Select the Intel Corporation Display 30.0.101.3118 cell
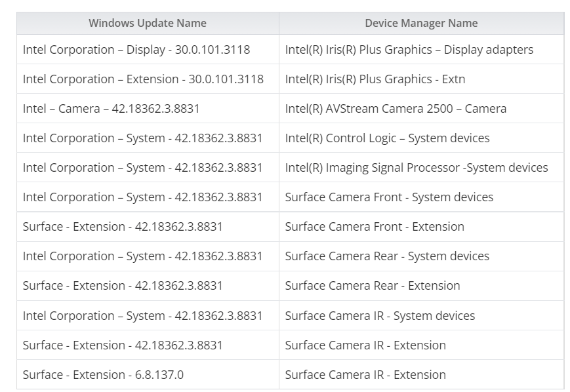This screenshot has height=392, width=570. (x=136, y=50)
